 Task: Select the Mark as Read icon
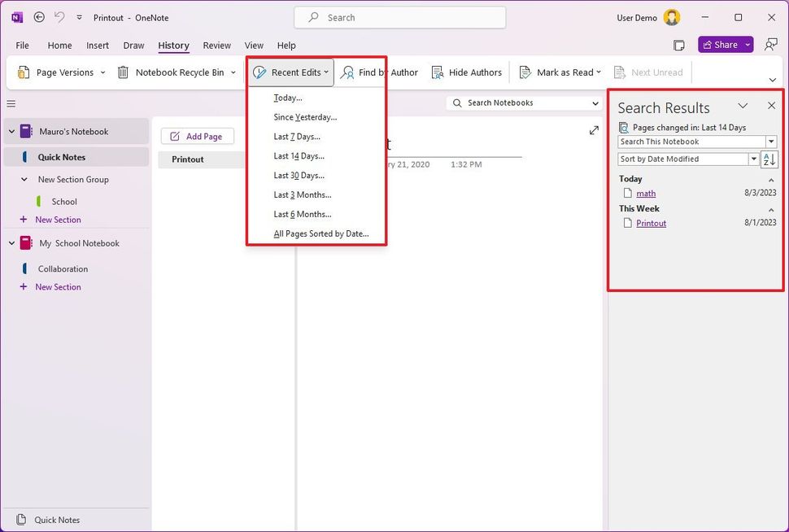coord(525,72)
